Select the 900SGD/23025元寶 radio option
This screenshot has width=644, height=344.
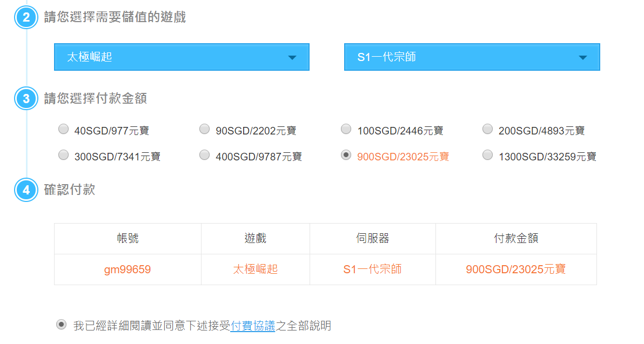pyautogui.click(x=346, y=155)
